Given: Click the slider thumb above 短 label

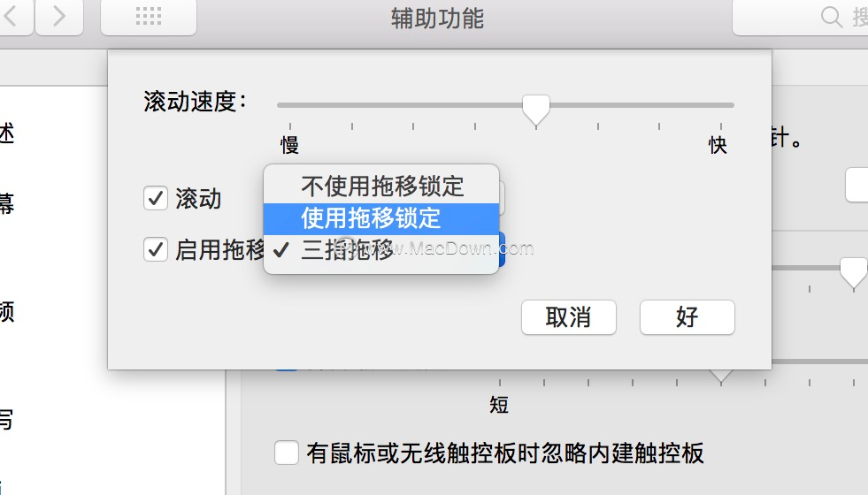Looking at the screenshot, I should pyautogui.click(x=721, y=376).
